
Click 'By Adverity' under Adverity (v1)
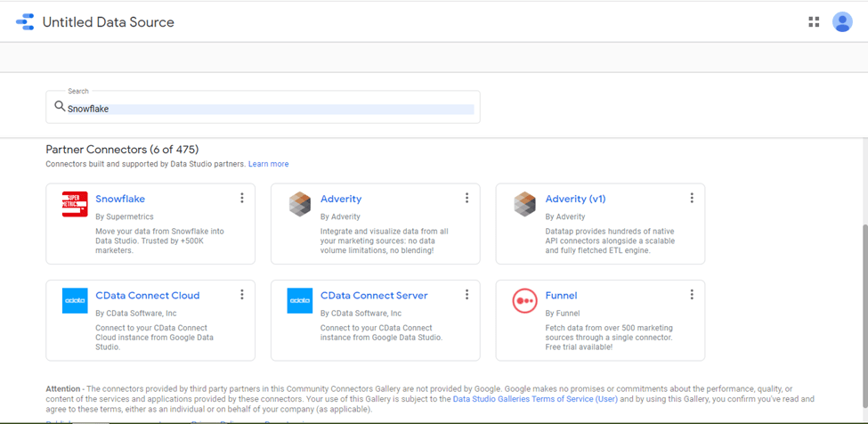coord(565,216)
